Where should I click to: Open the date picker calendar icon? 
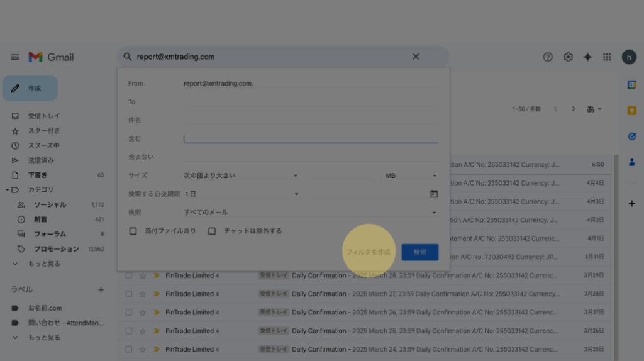pyautogui.click(x=434, y=194)
